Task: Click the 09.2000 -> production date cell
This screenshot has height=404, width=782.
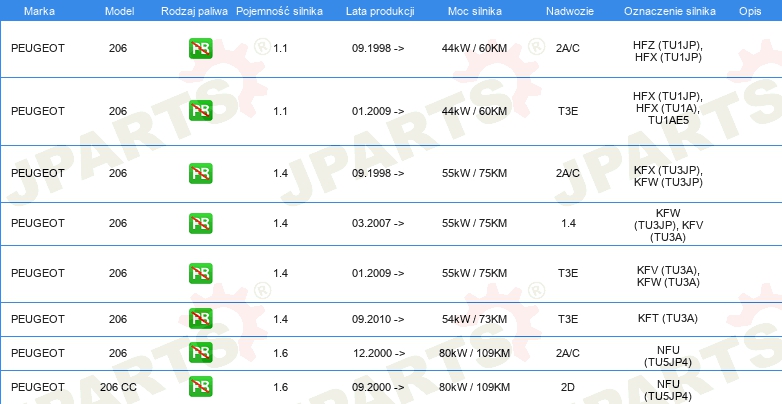Action: pyautogui.click(x=378, y=387)
